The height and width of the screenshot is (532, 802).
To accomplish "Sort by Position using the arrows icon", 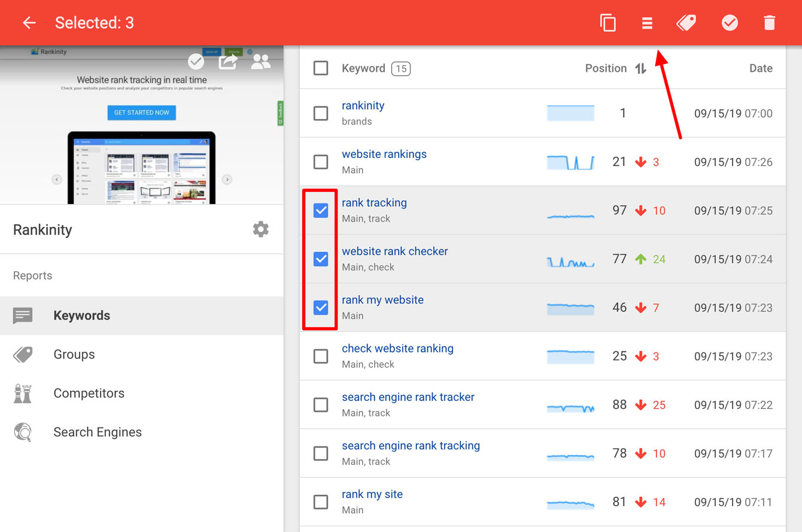I will [641, 68].
